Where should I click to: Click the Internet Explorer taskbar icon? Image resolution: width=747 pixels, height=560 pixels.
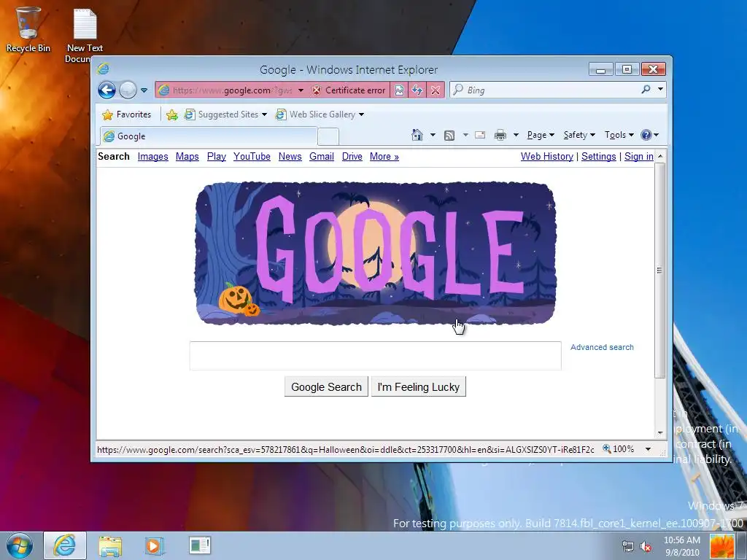pyautogui.click(x=65, y=545)
